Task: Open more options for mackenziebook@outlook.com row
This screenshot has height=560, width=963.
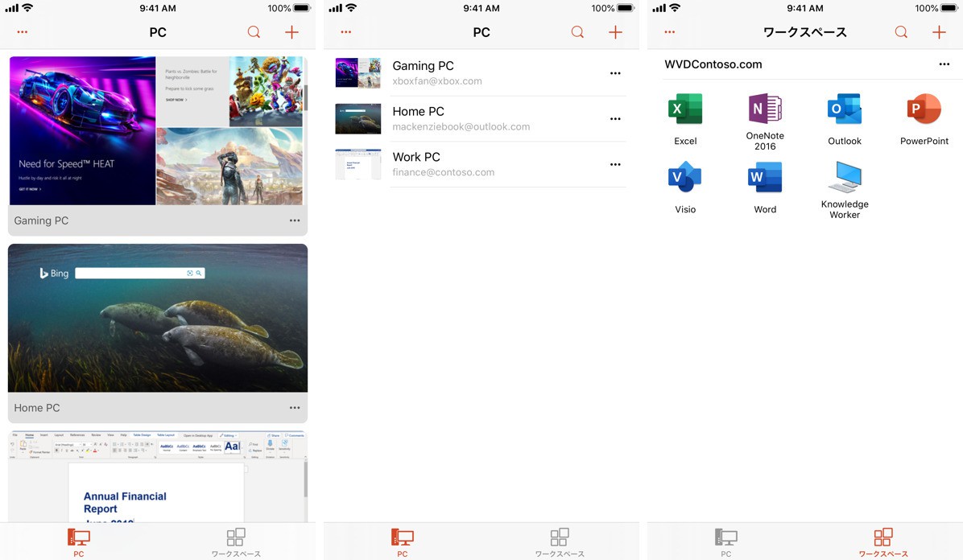Action: (615, 119)
